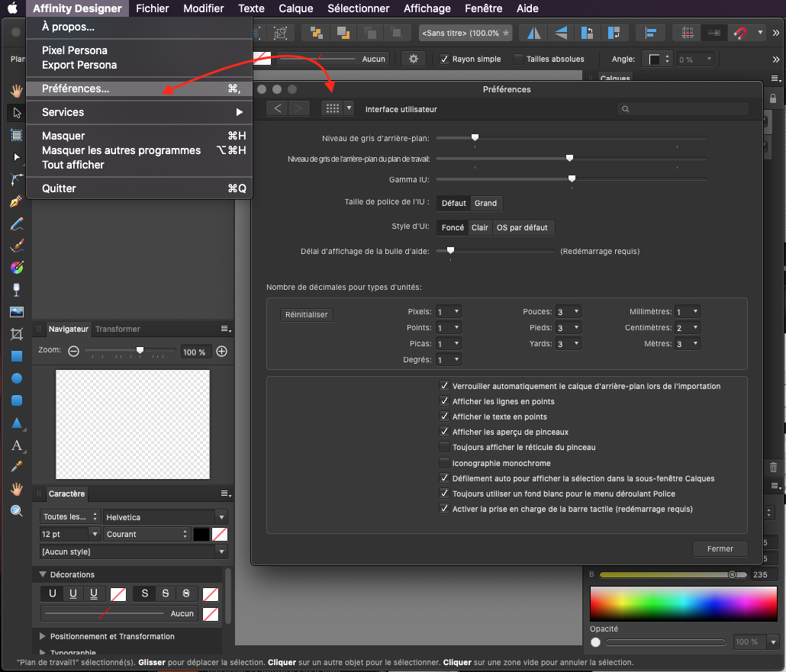Screen dimensions: 786x672
Task: Open the Degrés decimals dropdown
Action: (x=448, y=360)
